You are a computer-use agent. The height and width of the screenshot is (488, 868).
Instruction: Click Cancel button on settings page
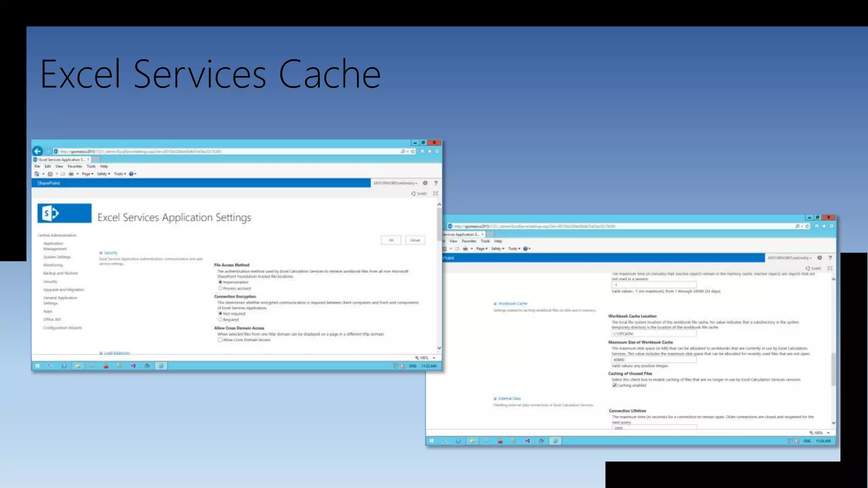point(415,240)
